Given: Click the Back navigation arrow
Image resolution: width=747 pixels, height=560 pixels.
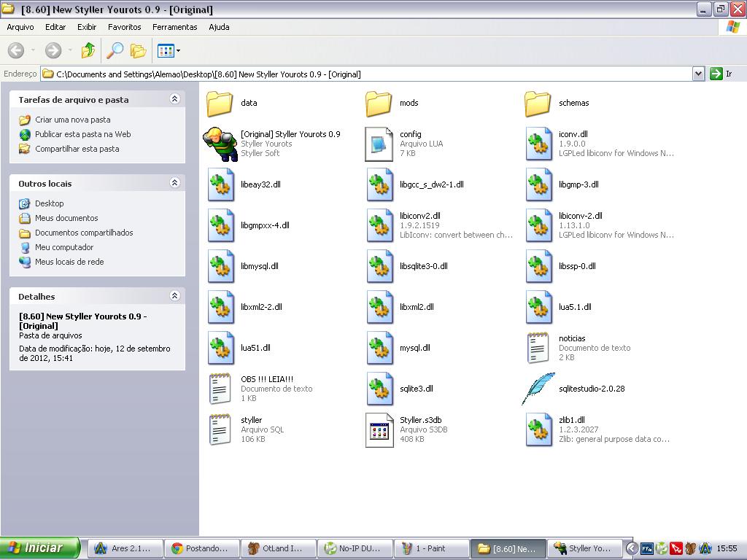Looking at the screenshot, I should (x=16, y=50).
